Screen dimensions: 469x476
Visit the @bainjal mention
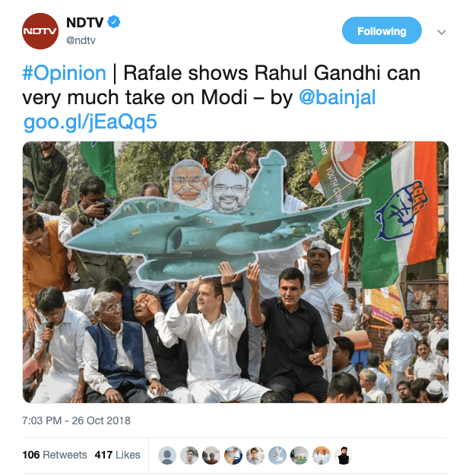tap(337, 98)
